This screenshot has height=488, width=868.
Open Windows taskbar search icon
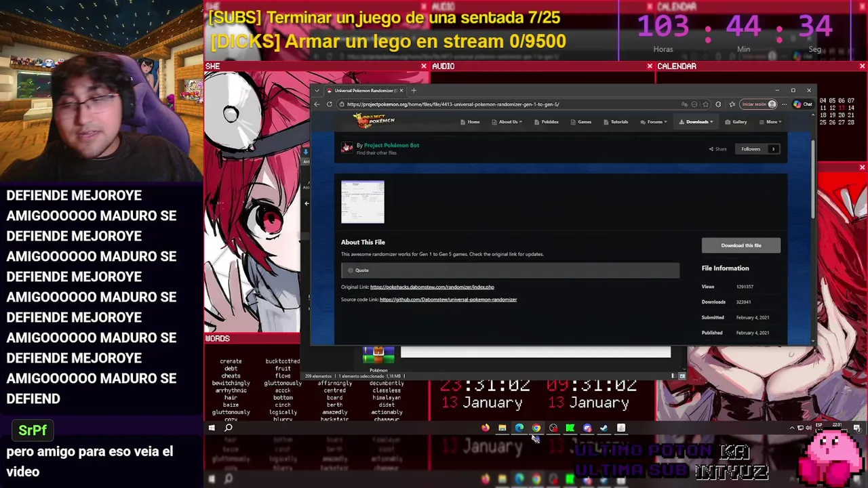pos(229,428)
